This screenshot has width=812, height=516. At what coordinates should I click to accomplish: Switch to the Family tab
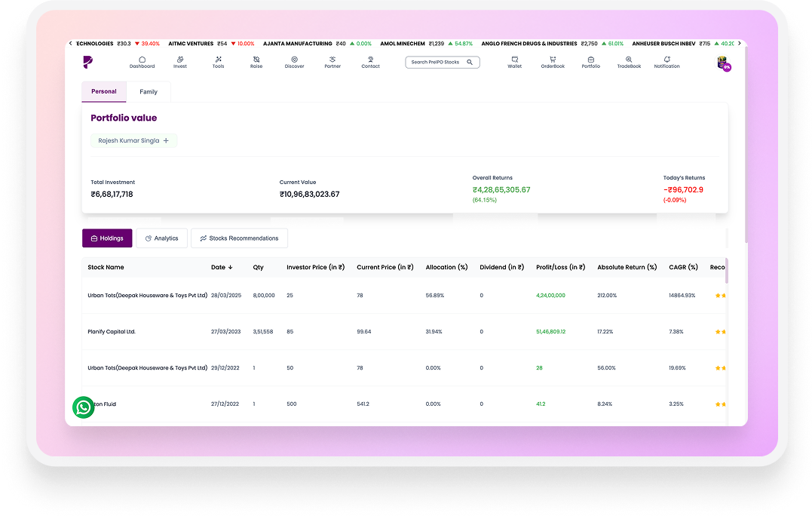[149, 92]
